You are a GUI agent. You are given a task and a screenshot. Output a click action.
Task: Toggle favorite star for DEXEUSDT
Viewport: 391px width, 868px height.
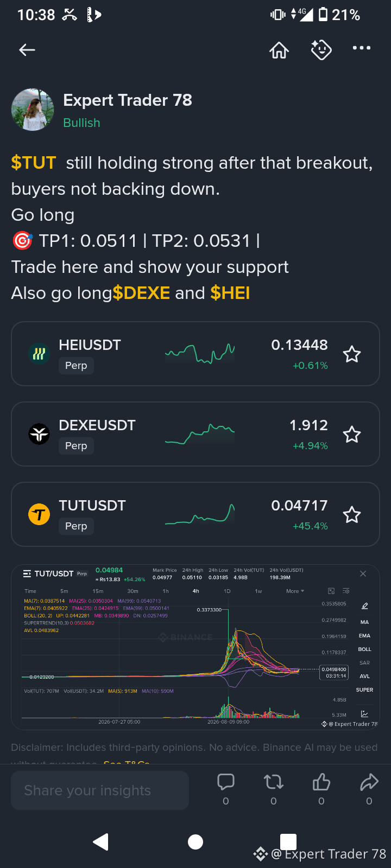tap(352, 435)
